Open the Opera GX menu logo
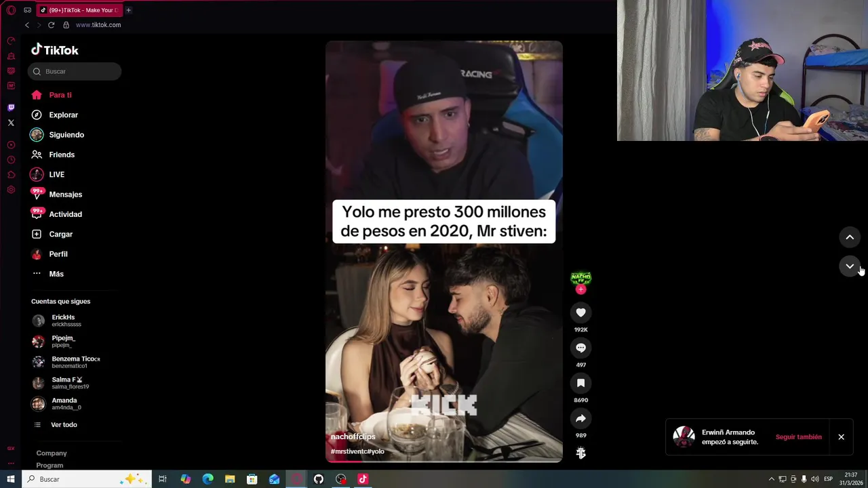The width and height of the screenshot is (868, 488). coord(11,10)
